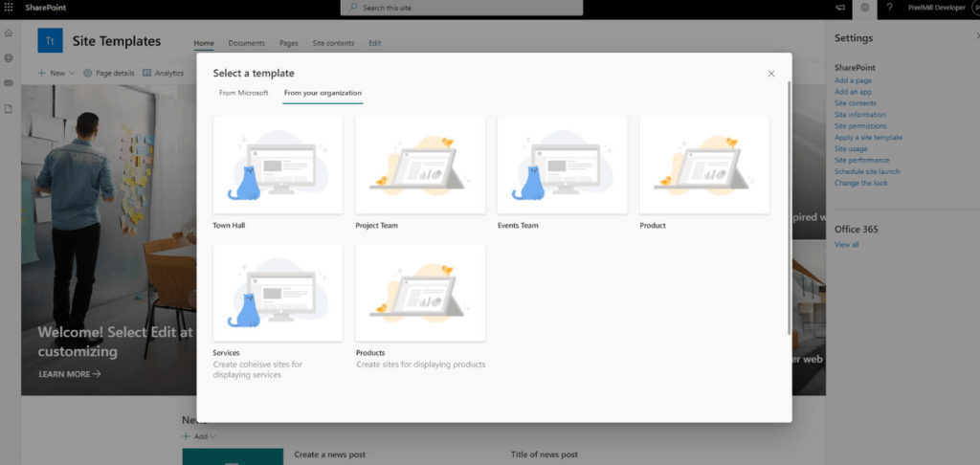This screenshot has width=980, height=465.
Task: Click the Search this site field
Action: coord(461,8)
